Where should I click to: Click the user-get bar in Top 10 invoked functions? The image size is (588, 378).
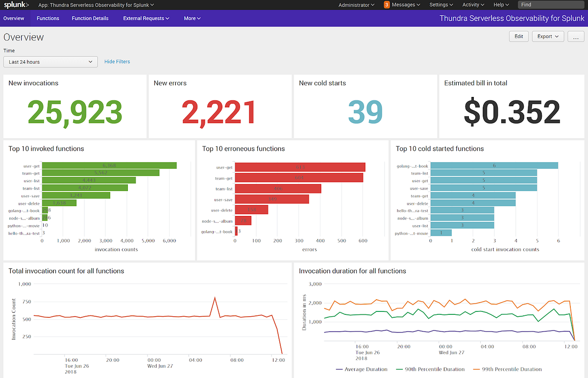click(108, 165)
